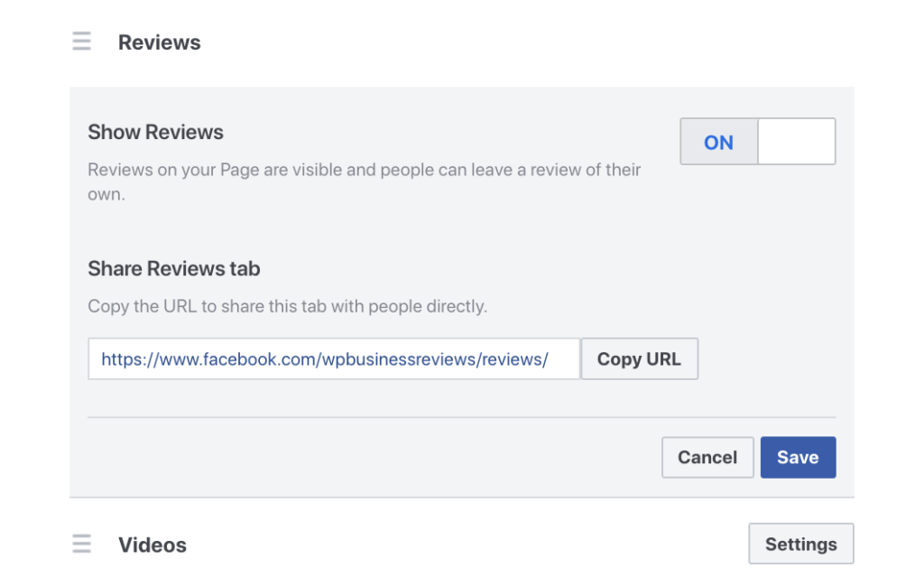Click the Facebook reviews URL field

click(x=334, y=359)
